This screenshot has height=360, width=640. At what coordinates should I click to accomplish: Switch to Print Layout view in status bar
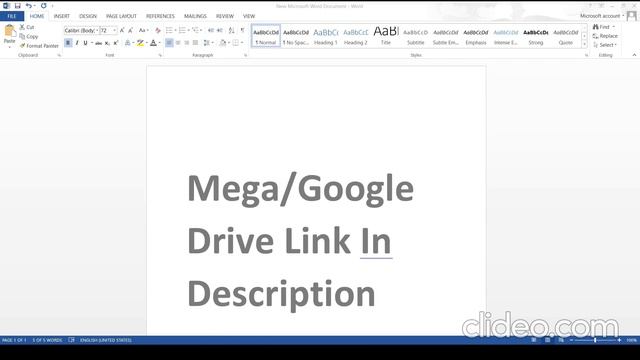(547, 340)
